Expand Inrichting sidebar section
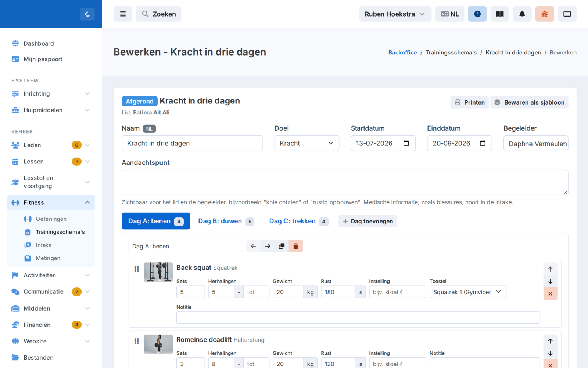This screenshot has height=368, width=588. point(51,94)
